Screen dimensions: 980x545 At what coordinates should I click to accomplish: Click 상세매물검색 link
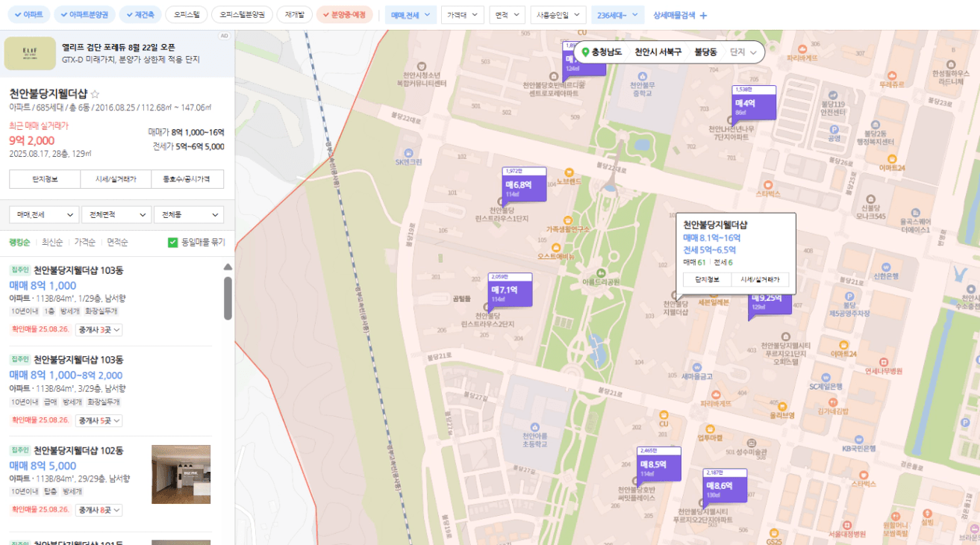674,15
